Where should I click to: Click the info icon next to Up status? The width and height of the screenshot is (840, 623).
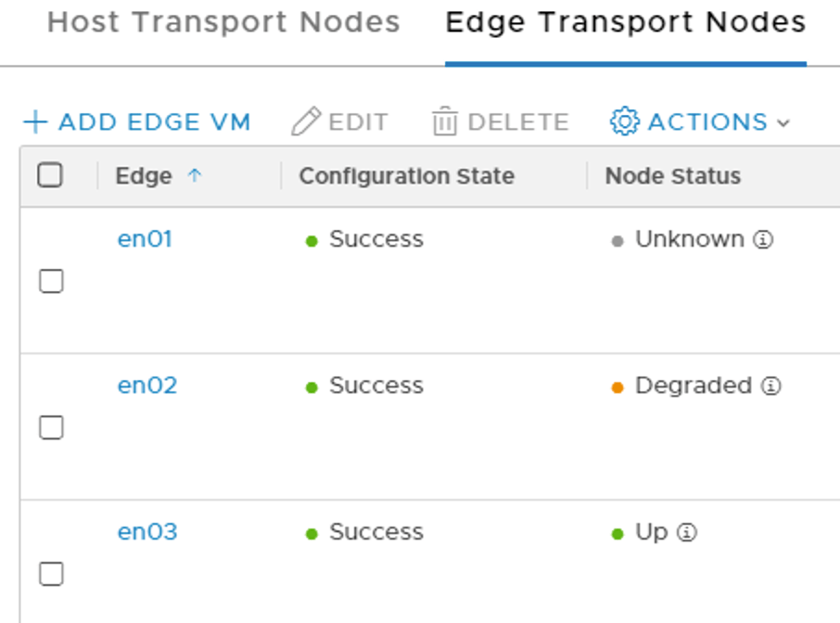coord(686,533)
